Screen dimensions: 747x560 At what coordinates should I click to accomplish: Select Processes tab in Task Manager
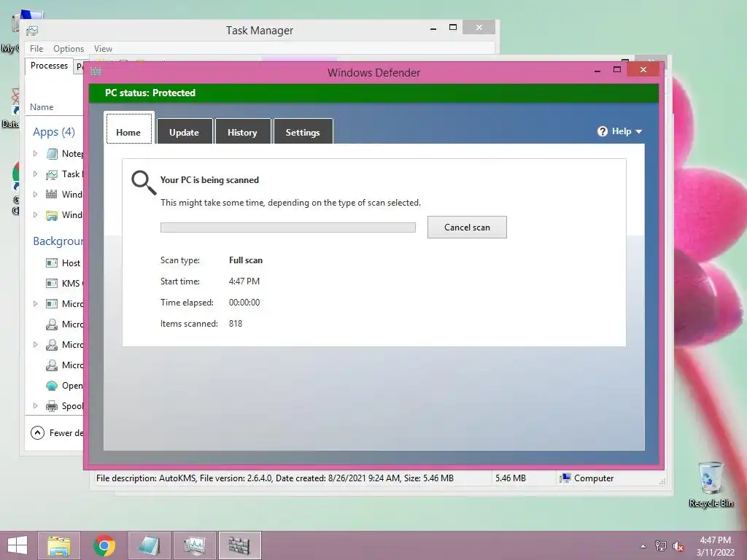[49, 66]
